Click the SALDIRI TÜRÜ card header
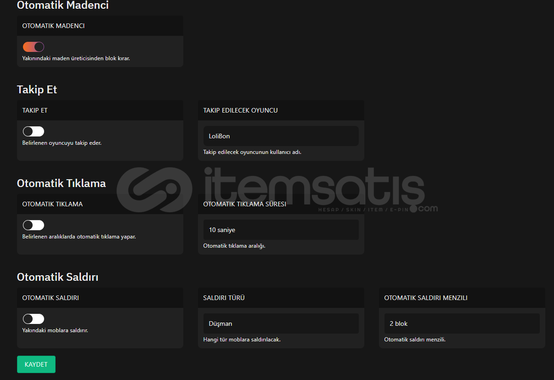The image size is (554, 380). pyautogui.click(x=281, y=298)
